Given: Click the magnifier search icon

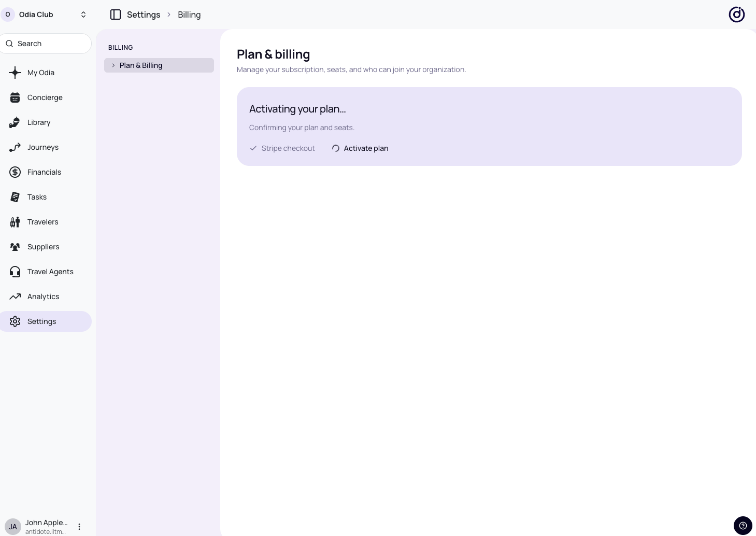Looking at the screenshot, I should pos(9,44).
